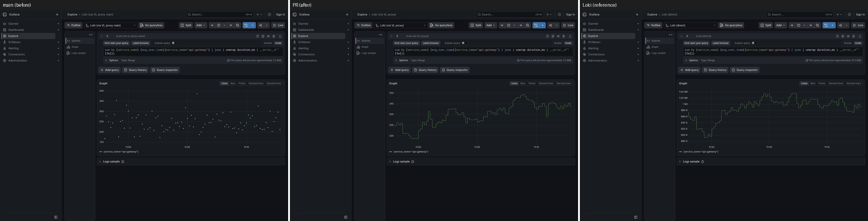Open the 'Loki (via VL proxy)' datasource picker in PR panel
The height and width of the screenshot is (221, 868).
point(400,25)
